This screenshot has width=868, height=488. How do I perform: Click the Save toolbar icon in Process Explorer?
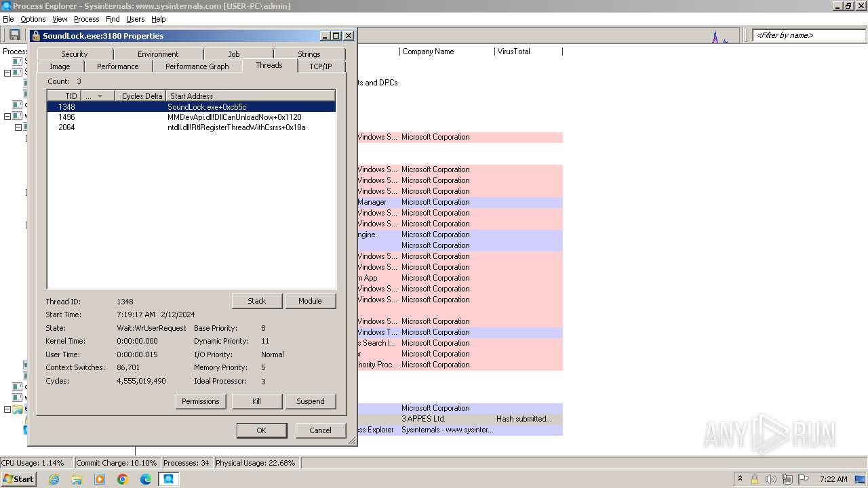click(14, 35)
